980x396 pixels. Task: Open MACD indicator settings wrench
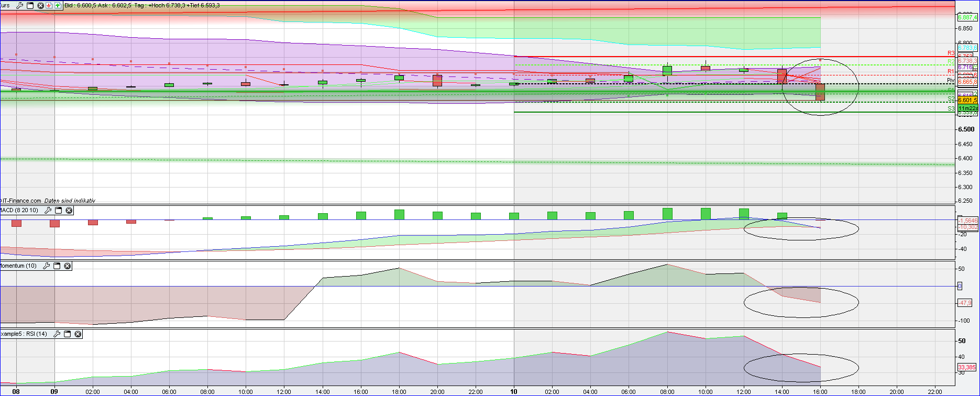pos(49,210)
